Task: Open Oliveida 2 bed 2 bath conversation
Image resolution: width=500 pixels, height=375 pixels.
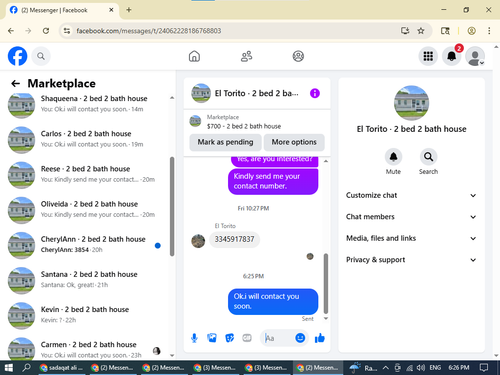Action: pyautogui.click(x=87, y=209)
